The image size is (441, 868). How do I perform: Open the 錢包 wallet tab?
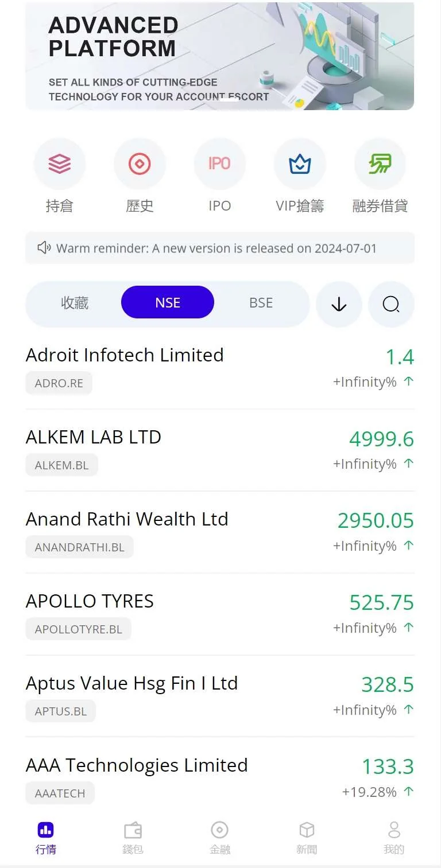point(133,838)
